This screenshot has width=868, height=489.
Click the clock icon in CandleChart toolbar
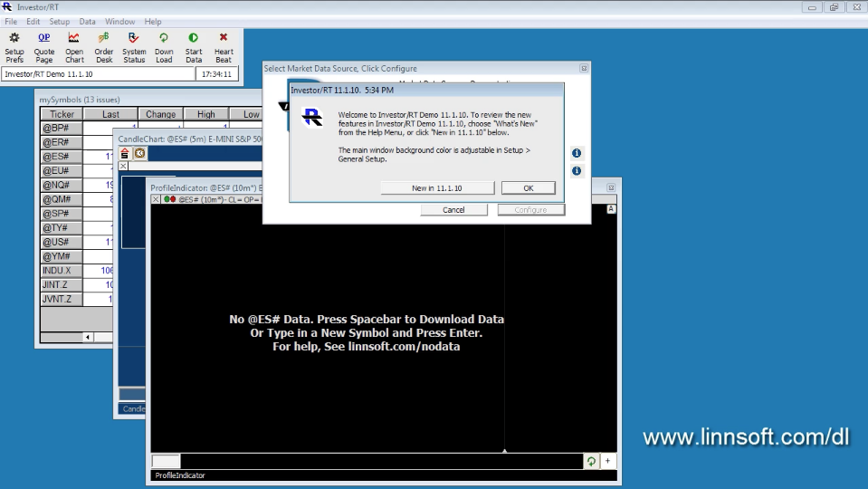[140, 153]
